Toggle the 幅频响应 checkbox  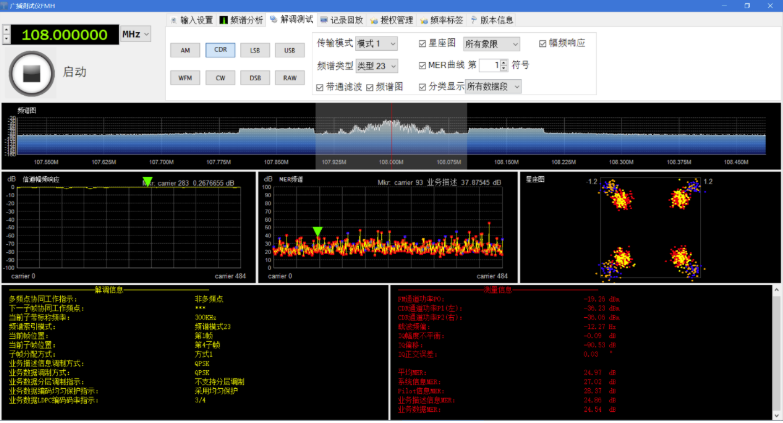pyautogui.click(x=543, y=44)
